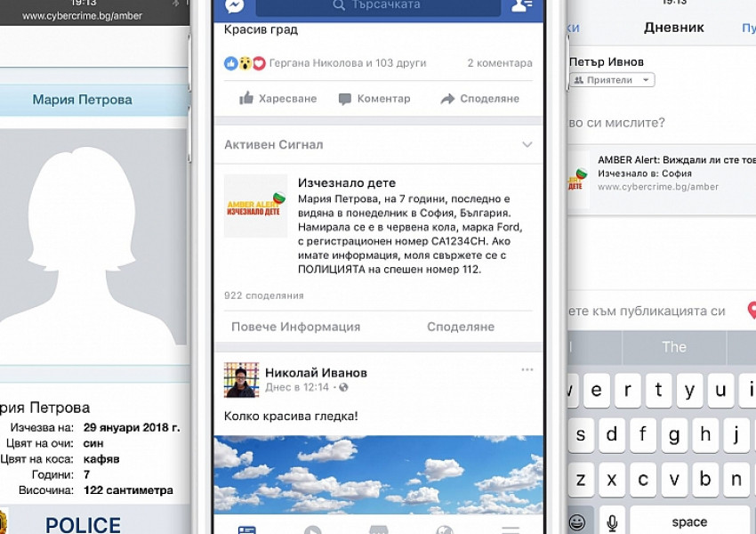Open the notifications globe tab

pos(445,530)
